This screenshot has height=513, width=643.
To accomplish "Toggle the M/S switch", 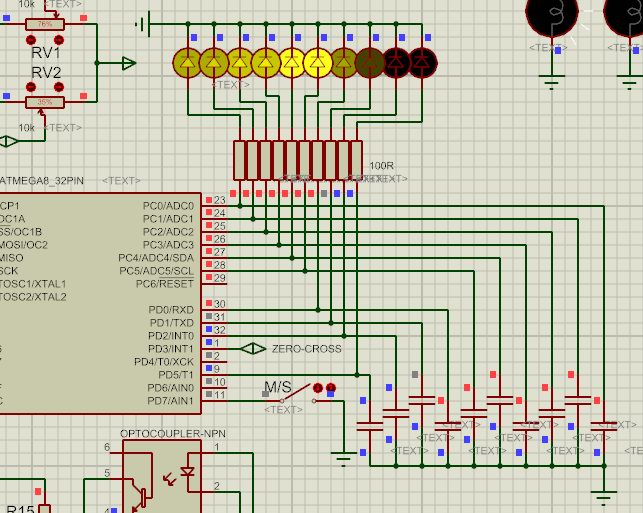I will pos(292,396).
